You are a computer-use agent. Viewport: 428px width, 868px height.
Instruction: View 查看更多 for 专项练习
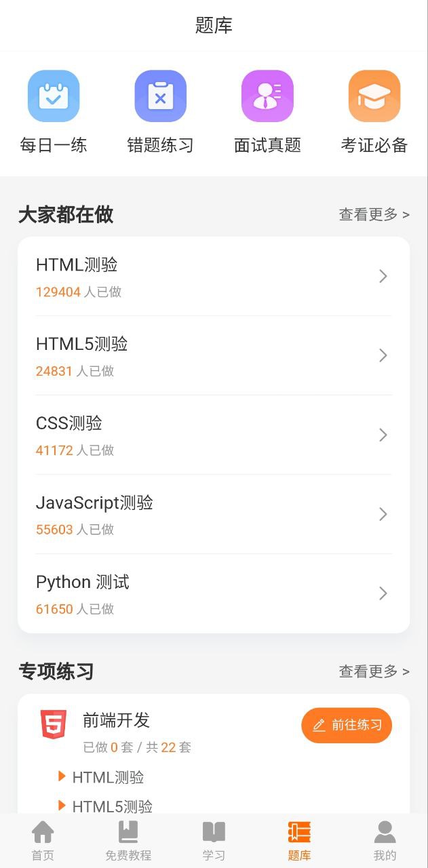coord(374,671)
